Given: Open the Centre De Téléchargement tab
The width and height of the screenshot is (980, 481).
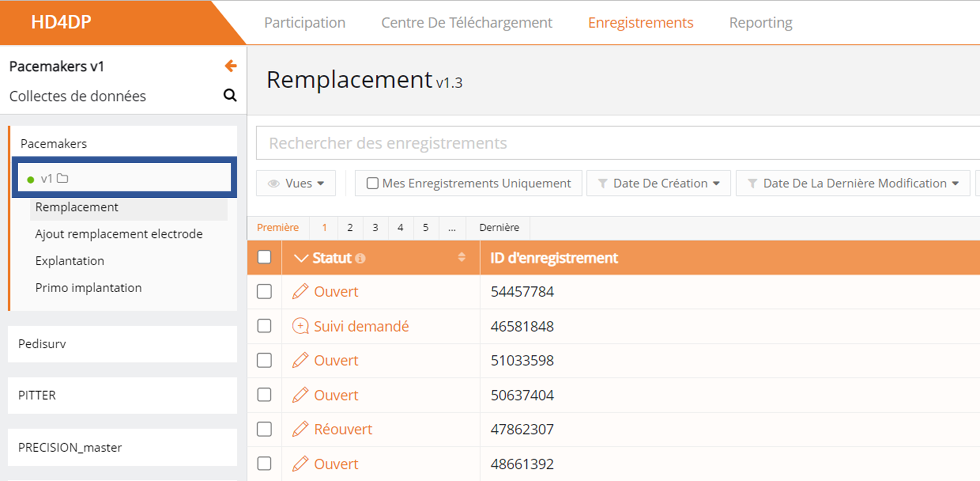Looking at the screenshot, I should pos(466,23).
